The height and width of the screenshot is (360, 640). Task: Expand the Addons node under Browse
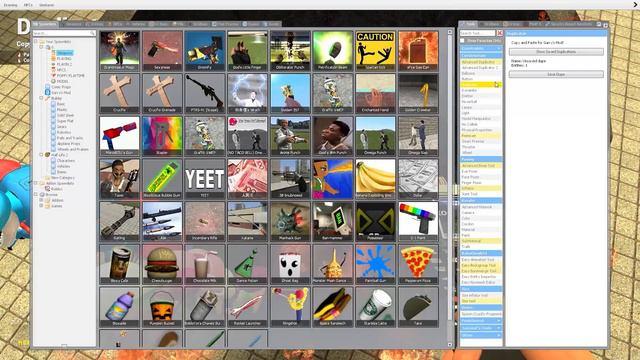41,200
